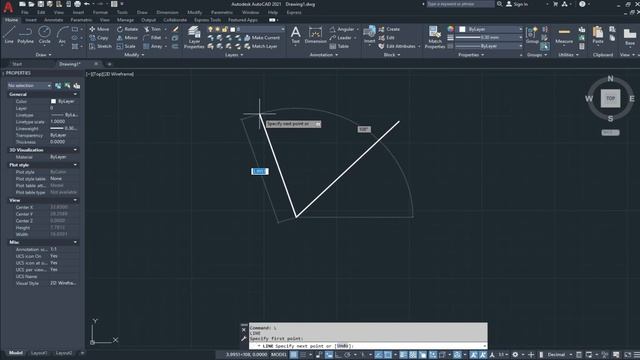This screenshot has height=360, width=640.
Task: Open the Annotate ribbon tab
Action: pyautogui.click(x=53, y=20)
